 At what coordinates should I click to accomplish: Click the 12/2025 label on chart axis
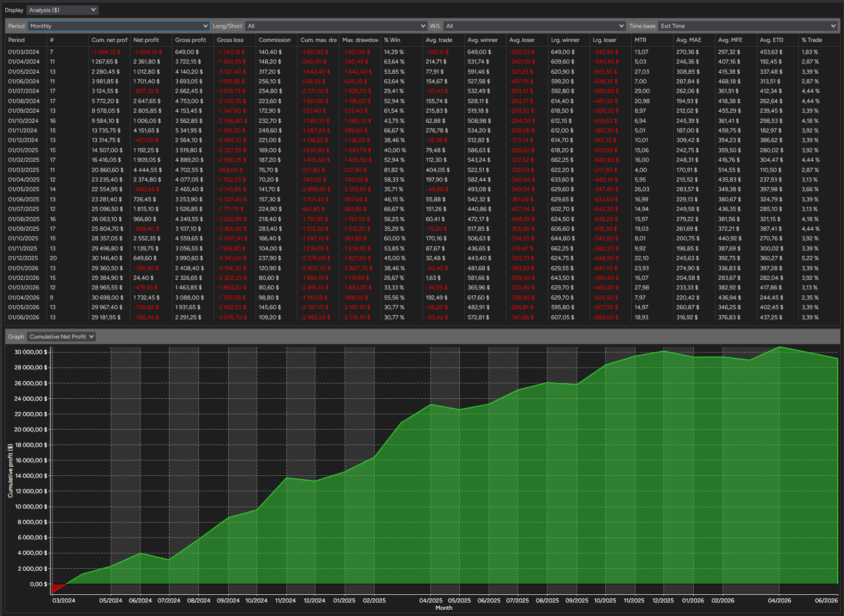point(663,601)
